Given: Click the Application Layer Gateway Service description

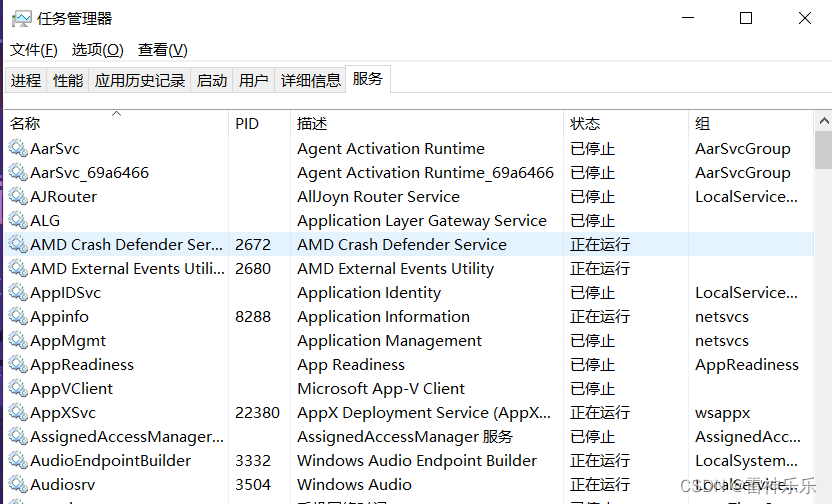Looking at the screenshot, I should click(422, 221).
